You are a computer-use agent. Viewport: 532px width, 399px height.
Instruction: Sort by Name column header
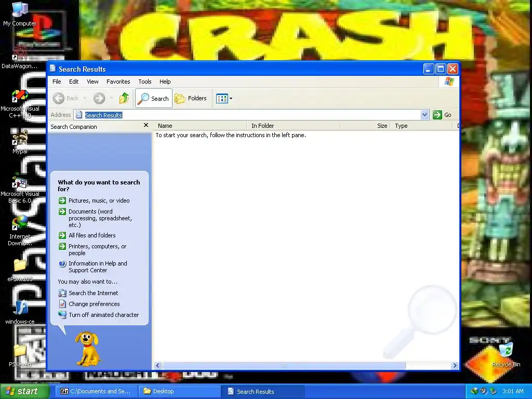tap(200, 126)
